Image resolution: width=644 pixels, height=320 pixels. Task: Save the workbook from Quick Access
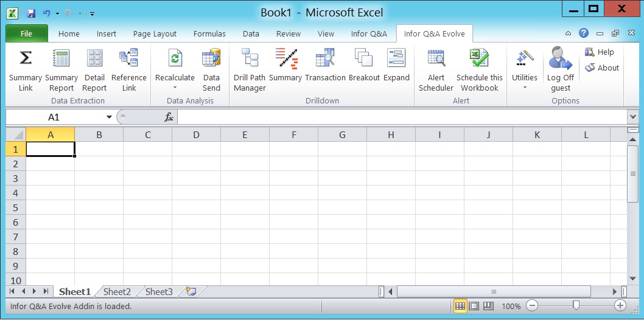click(31, 13)
